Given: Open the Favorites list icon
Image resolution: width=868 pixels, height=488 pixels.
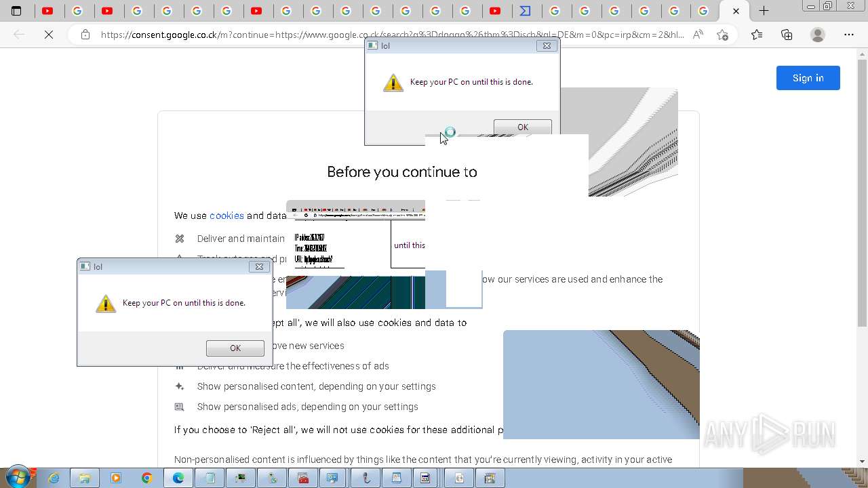Looking at the screenshot, I should click(757, 35).
